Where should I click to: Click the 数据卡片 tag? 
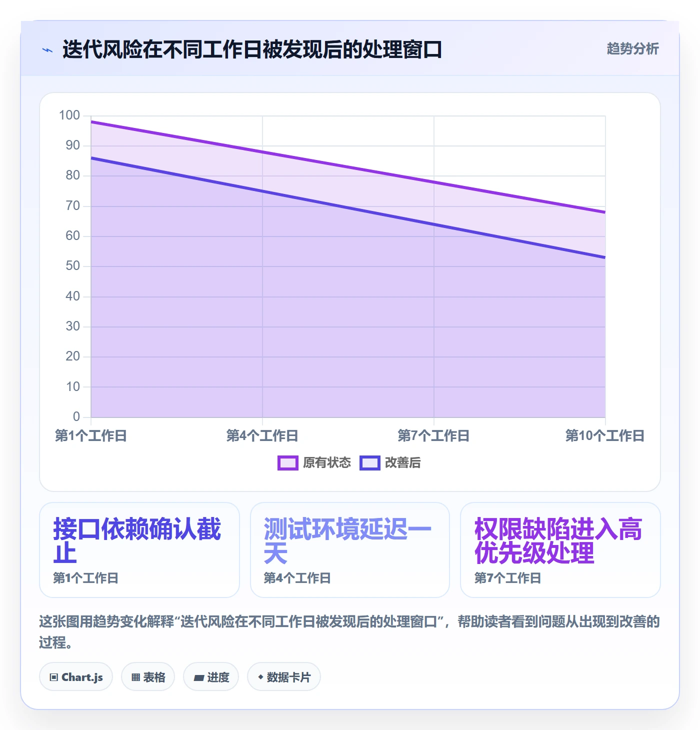(x=284, y=677)
